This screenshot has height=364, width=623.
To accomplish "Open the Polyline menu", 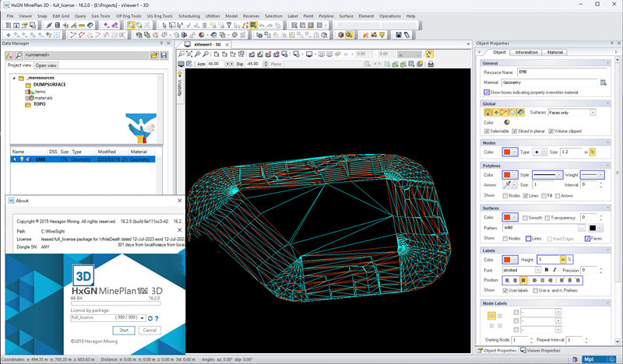I will [326, 16].
